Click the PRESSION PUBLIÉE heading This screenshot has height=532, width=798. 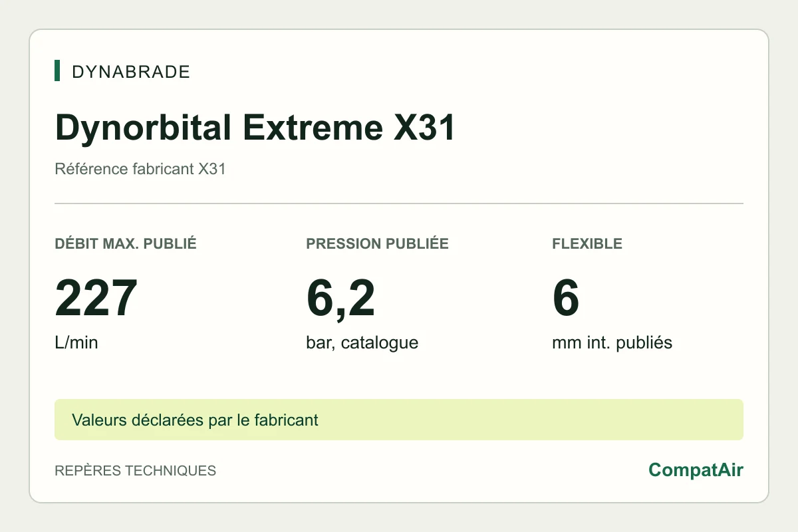(377, 243)
